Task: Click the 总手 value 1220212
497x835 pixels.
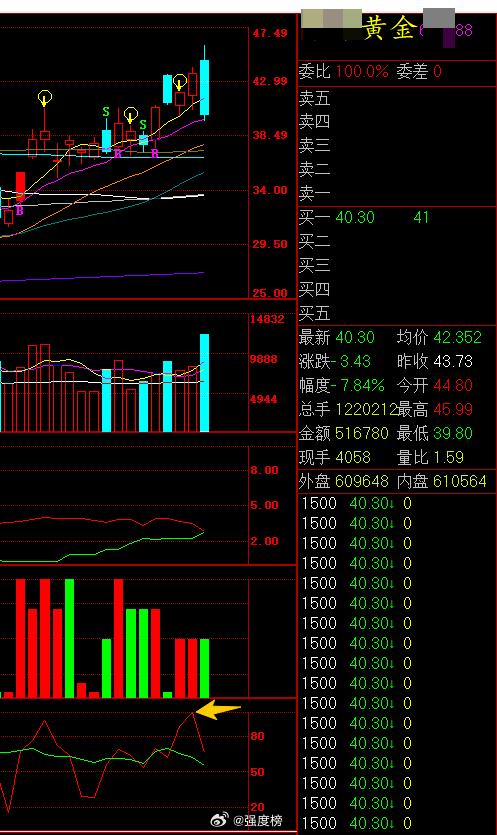Action: (366, 410)
